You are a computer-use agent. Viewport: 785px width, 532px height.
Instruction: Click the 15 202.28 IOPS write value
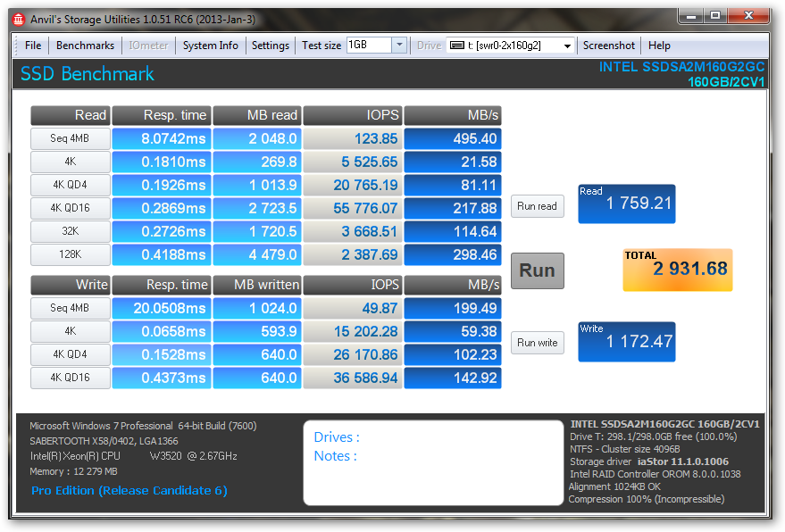(353, 331)
